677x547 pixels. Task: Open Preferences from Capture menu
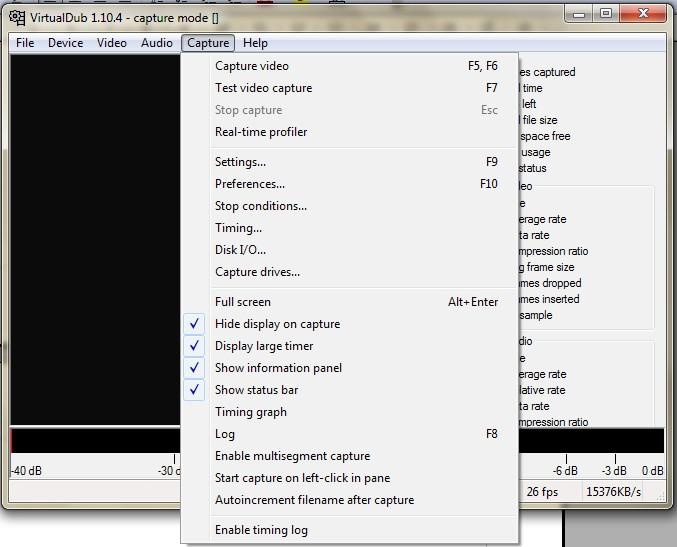point(350,184)
